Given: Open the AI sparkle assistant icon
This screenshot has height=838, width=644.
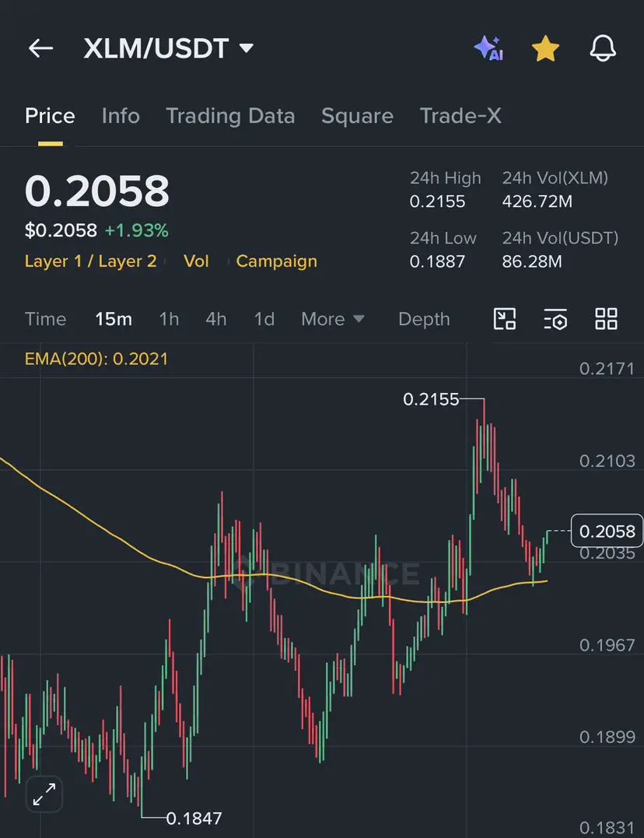Looking at the screenshot, I should click(x=489, y=48).
